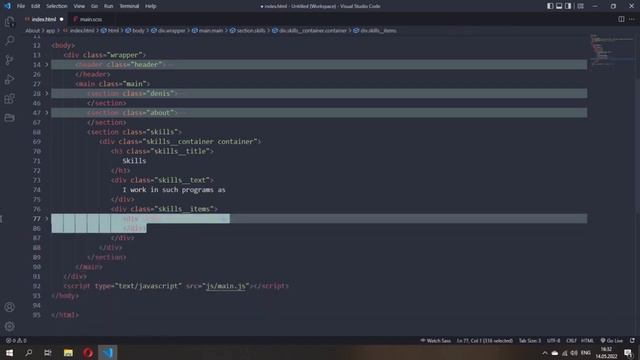This screenshot has height=360, width=640.
Task: Open Opera browser from the taskbar
Action: 88,353
